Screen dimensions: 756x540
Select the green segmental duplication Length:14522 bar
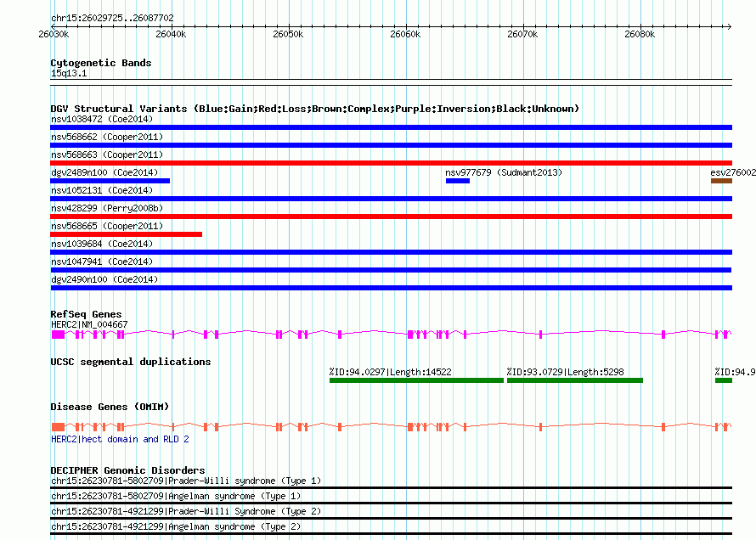416,380
